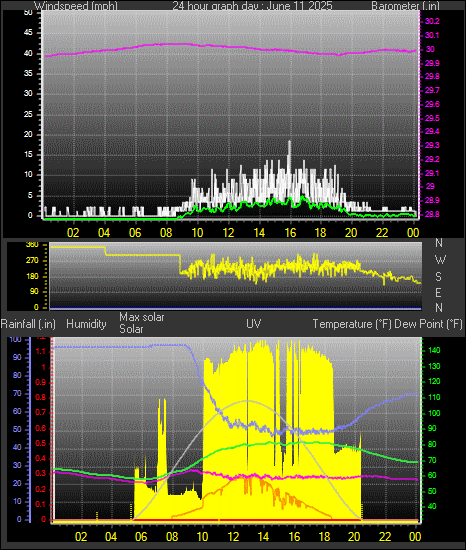Click the 16 hour tick on wind graph
Image resolution: width=466 pixels, height=550 pixels.
(290, 233)
